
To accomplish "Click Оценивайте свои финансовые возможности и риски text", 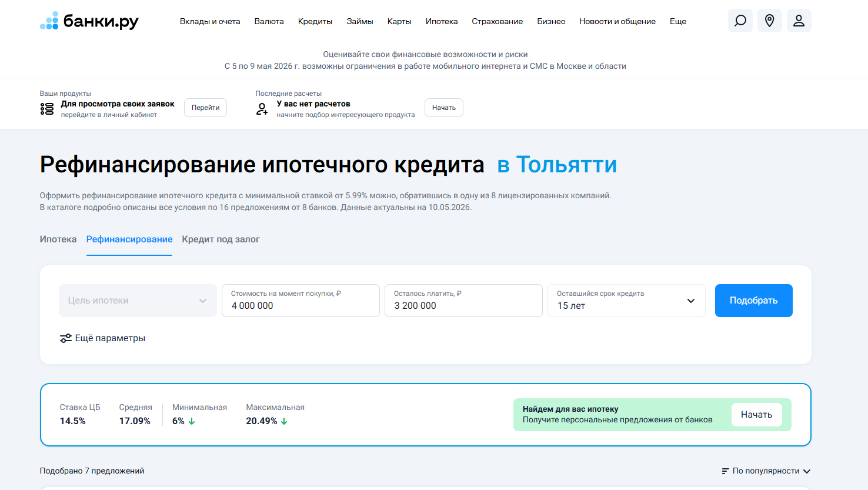I will [x=425, y=55].
